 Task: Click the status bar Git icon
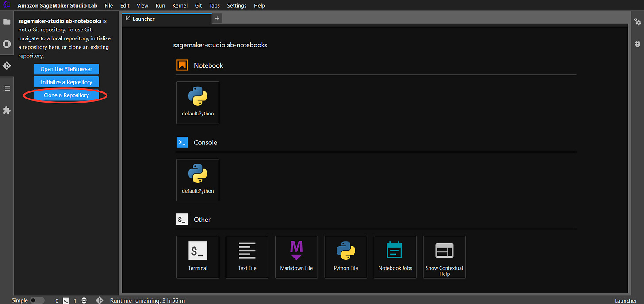coord(100,300)
